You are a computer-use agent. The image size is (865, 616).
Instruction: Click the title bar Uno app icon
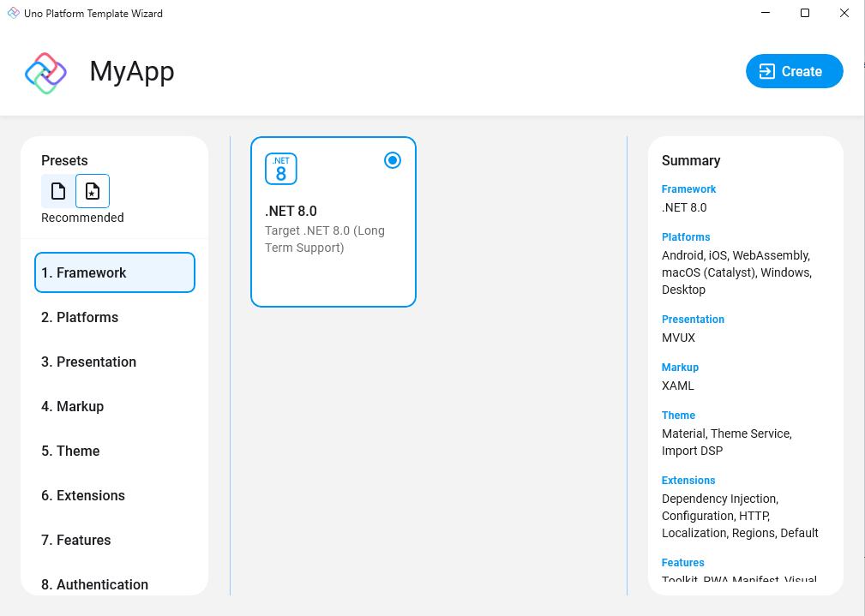tap(13, 13)
